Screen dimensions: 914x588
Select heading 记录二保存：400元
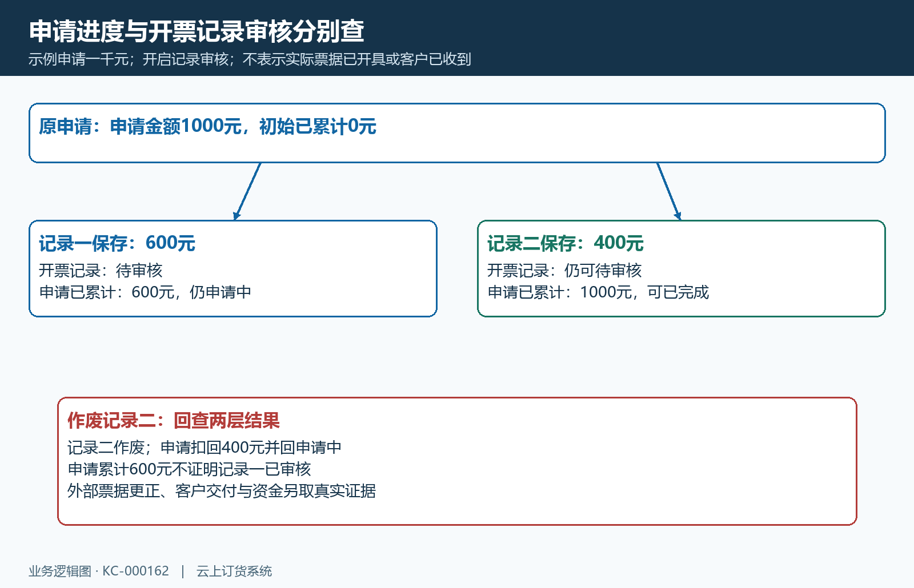click(566, 243)
